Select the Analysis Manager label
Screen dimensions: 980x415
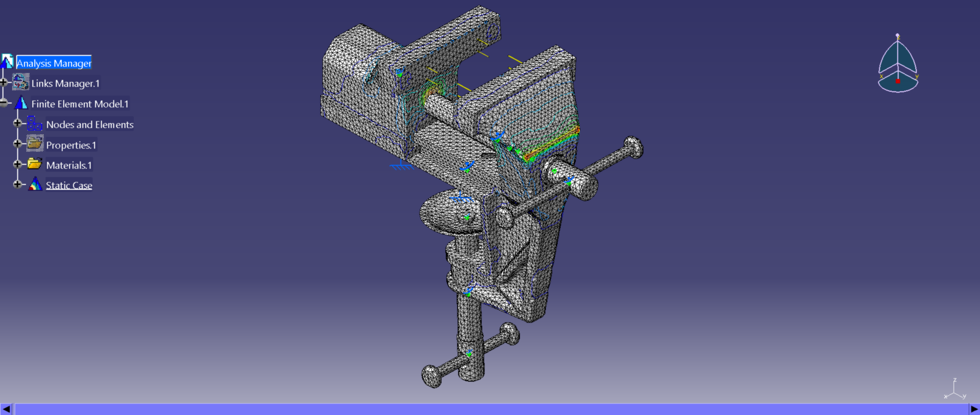54,63
